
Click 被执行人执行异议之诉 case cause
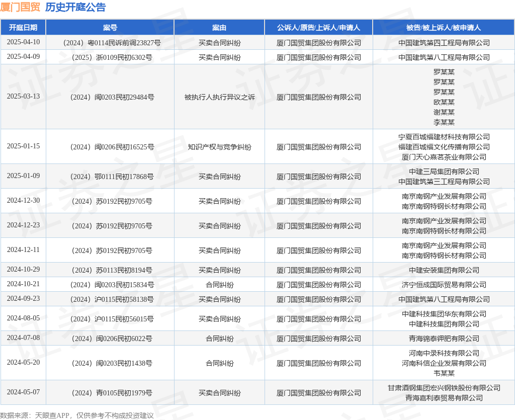coord(219,97)
